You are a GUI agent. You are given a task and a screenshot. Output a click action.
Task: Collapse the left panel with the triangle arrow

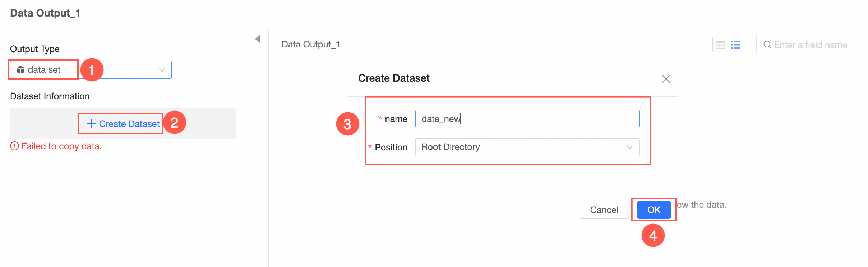pyautogui.click(x=258, y=39)
